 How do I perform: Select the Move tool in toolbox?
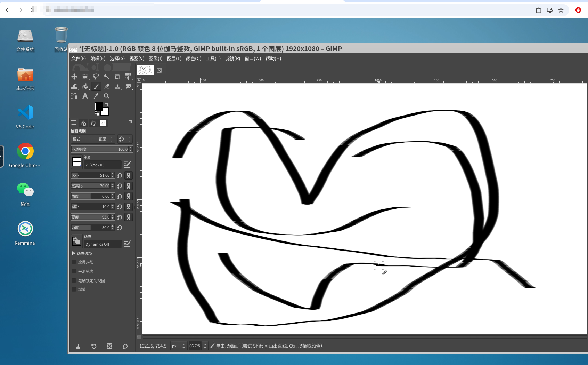tap(74, 77)
